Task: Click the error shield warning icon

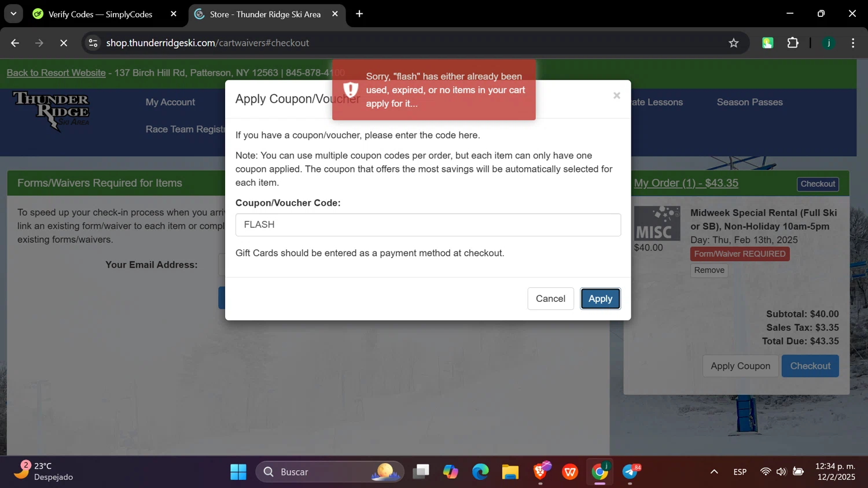Action: tap(351, 90)
